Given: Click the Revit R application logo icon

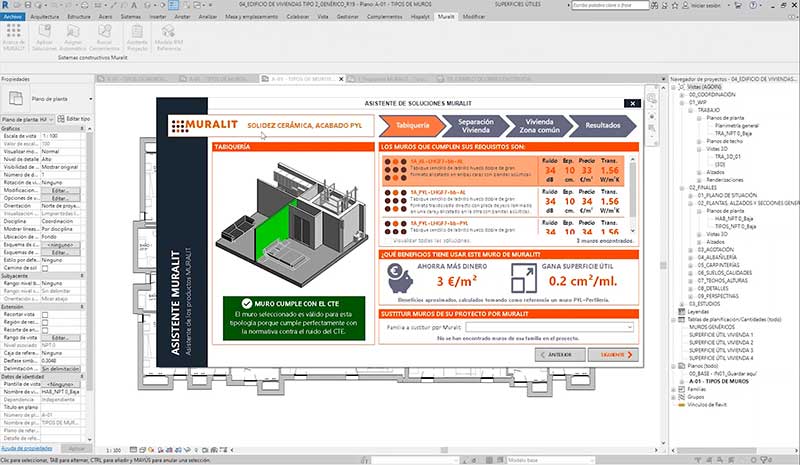Looking at the screenshot, I should coord(5,5).
